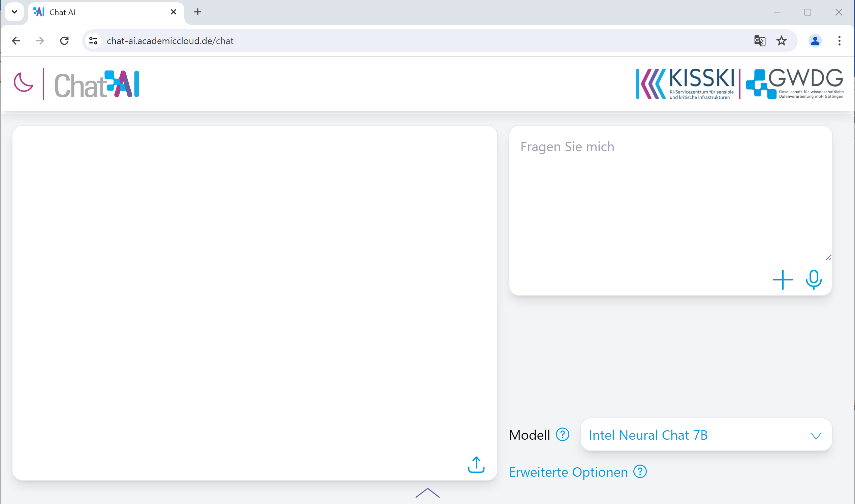Open a new browser tab

coord(198,12)
